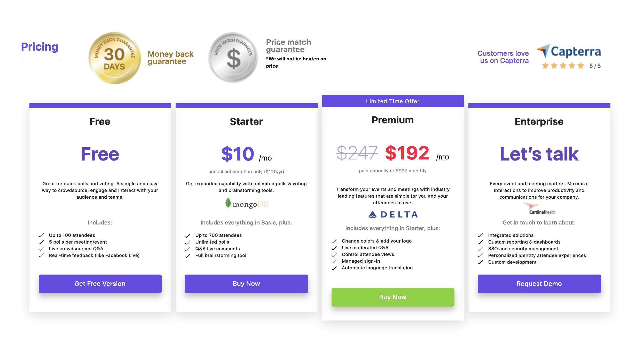
Task: Click the Money back guarantee text
Action: click(x=170, y=58)
